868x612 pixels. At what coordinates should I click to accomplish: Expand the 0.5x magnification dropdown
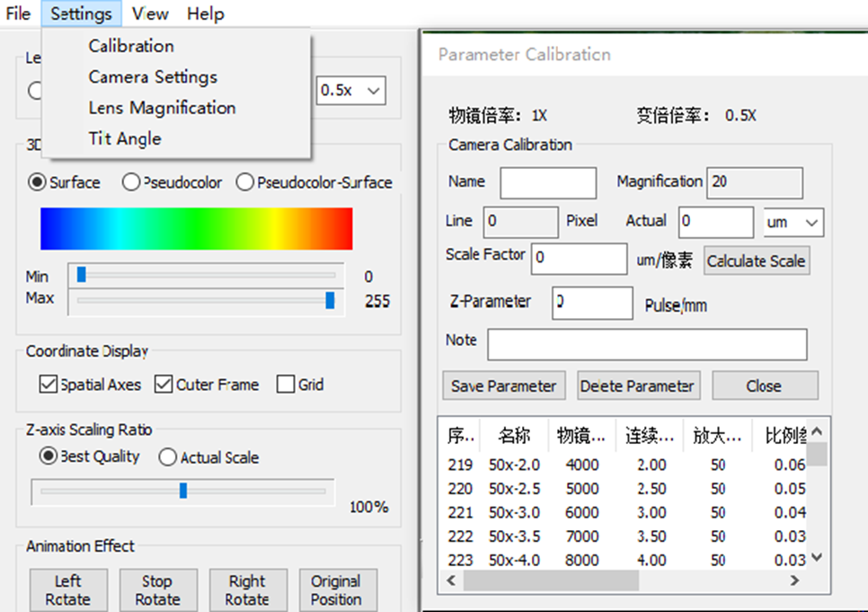pos(351,90)
